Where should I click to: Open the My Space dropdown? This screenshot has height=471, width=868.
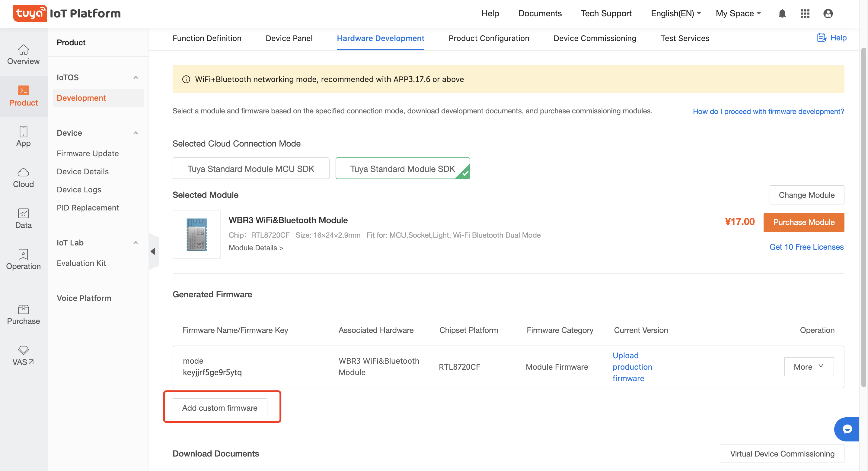[738, 14]
